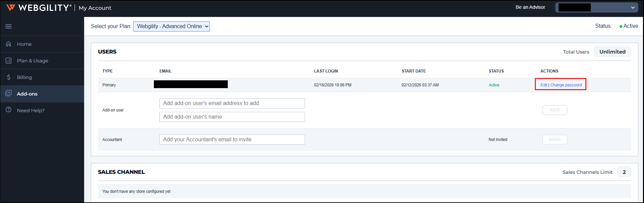Click the Need Help question mark icon

click(x=8, y=110)
